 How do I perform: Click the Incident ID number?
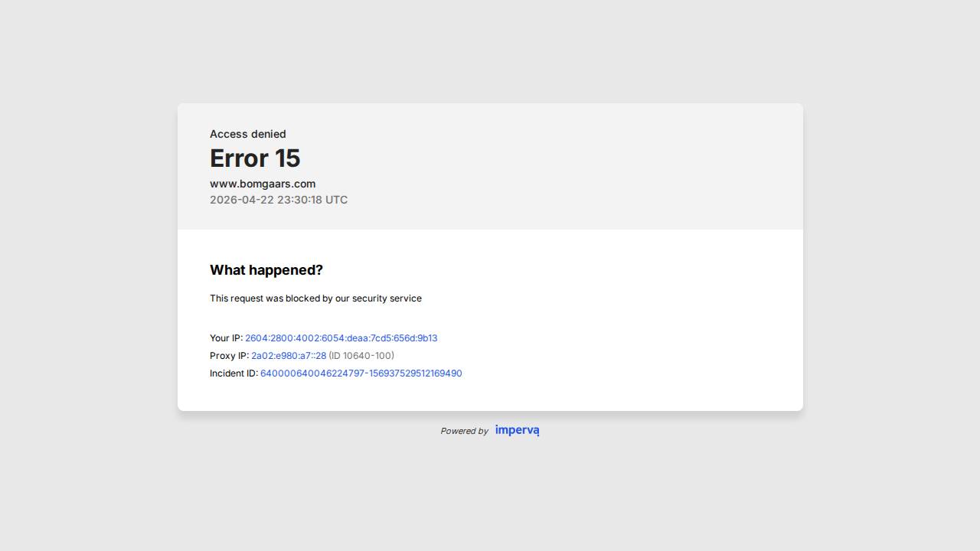(x=361, y=373)
